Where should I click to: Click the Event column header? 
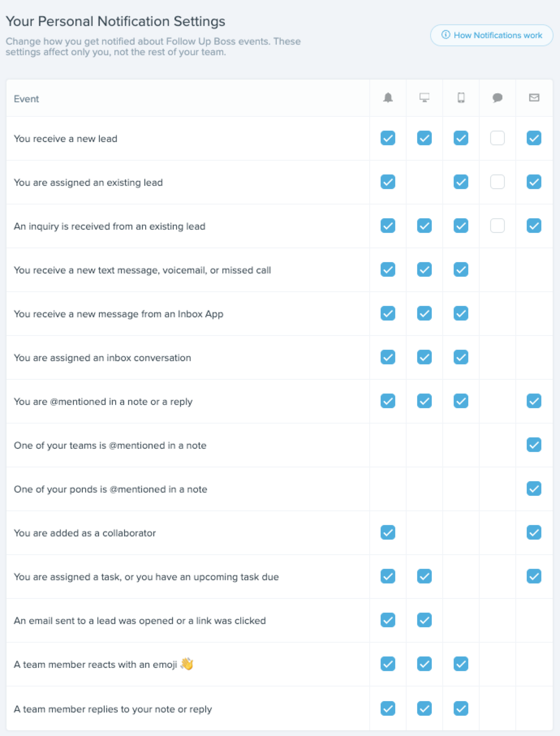26,99
